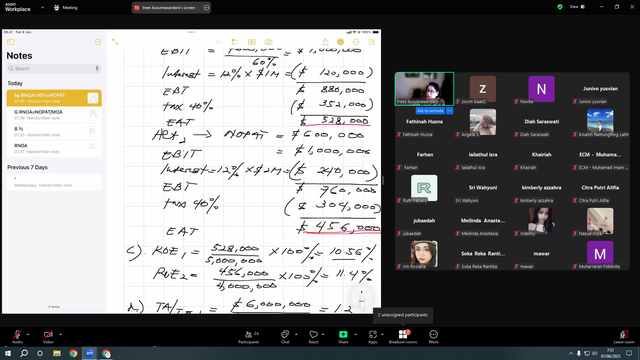The image size is (640, 360).
Task: Expand Apps options arrow
Action: [382, 334]
